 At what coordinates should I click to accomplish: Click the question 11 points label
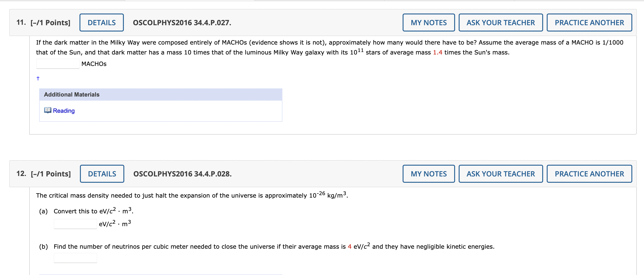(50, 22)
